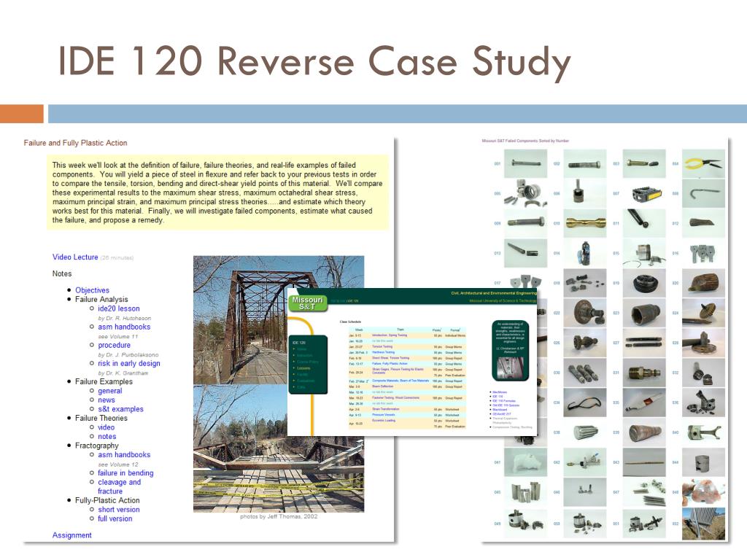Viewport: 747px width, 560px height.
Task: Click the Failure and Fully Plastic Action heading
Action: [x=75, y=143]
